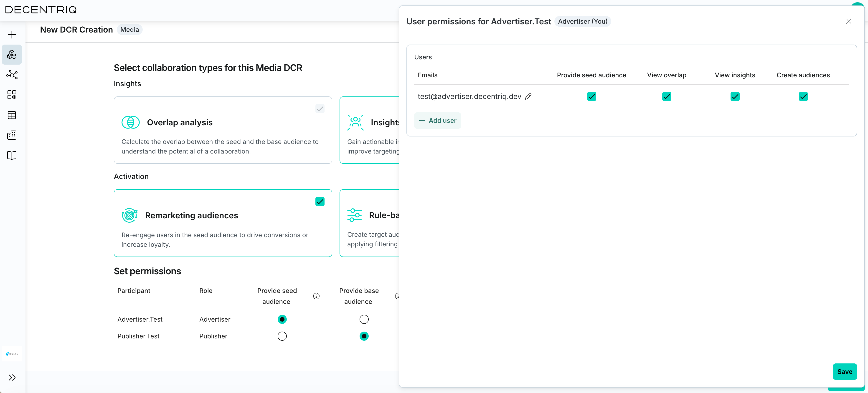Click the Epsilon organization logo

point(12,354)
